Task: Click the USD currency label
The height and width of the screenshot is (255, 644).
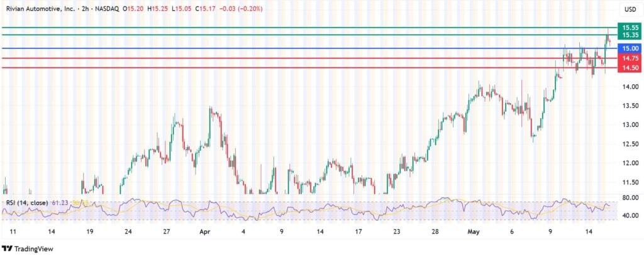Action: point(629,9)
